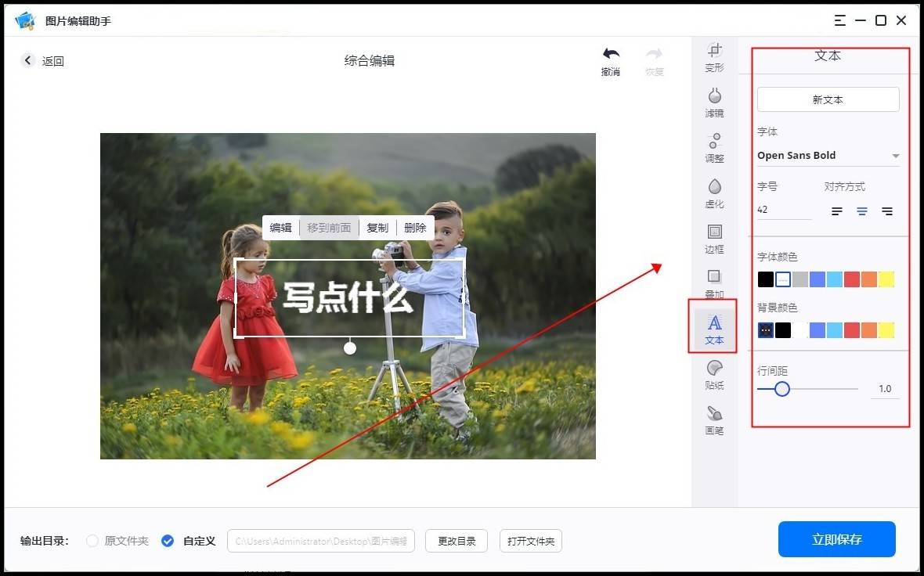Select the 变形 transform tool
The height and width of the screenshot is (576, 924).
point(714,59)
